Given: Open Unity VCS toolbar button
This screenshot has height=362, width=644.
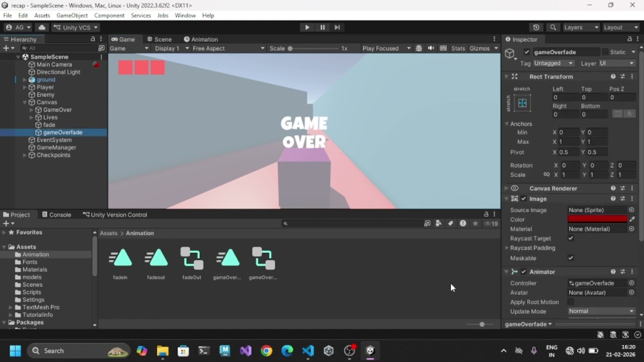Looking at the screenshot, I should [x=76, y=27].
